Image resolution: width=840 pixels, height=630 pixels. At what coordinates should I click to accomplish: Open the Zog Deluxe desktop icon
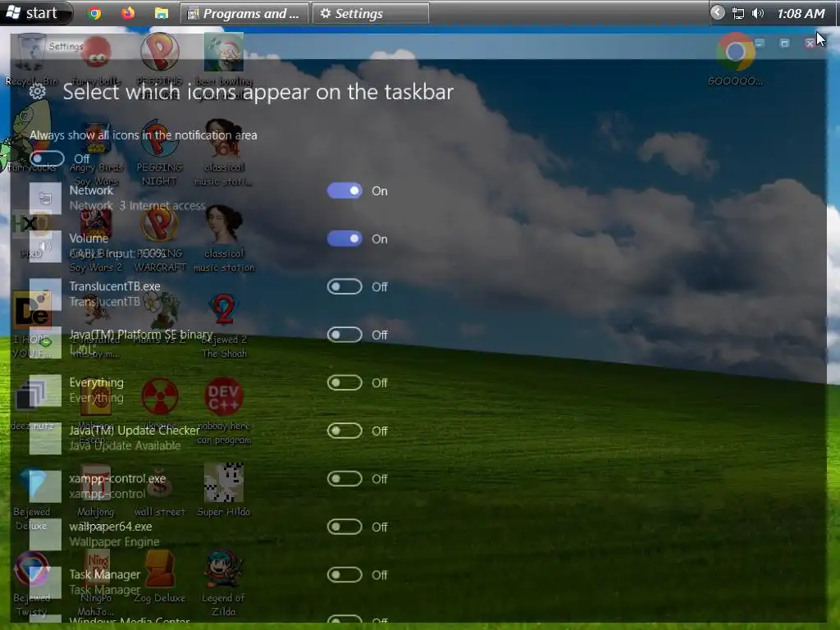pos(160,577)
